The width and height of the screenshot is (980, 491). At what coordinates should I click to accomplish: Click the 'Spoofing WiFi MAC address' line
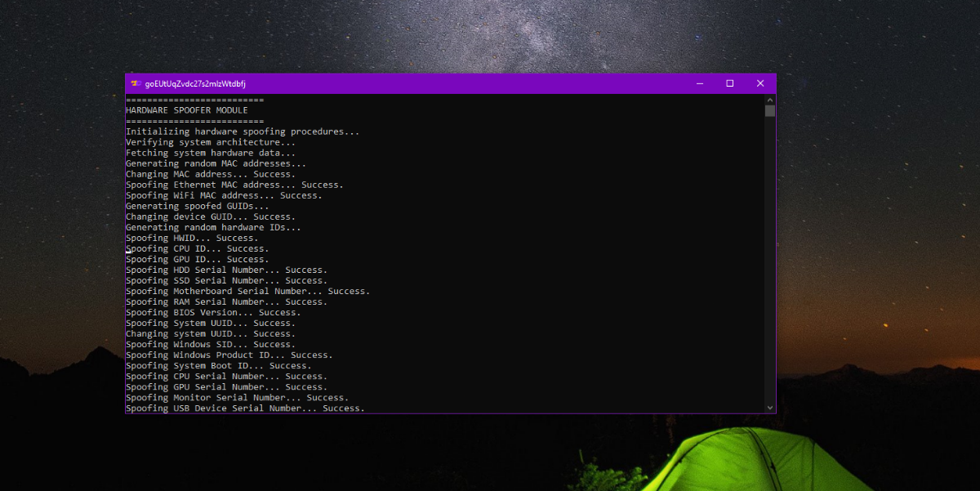pos(224,195)
